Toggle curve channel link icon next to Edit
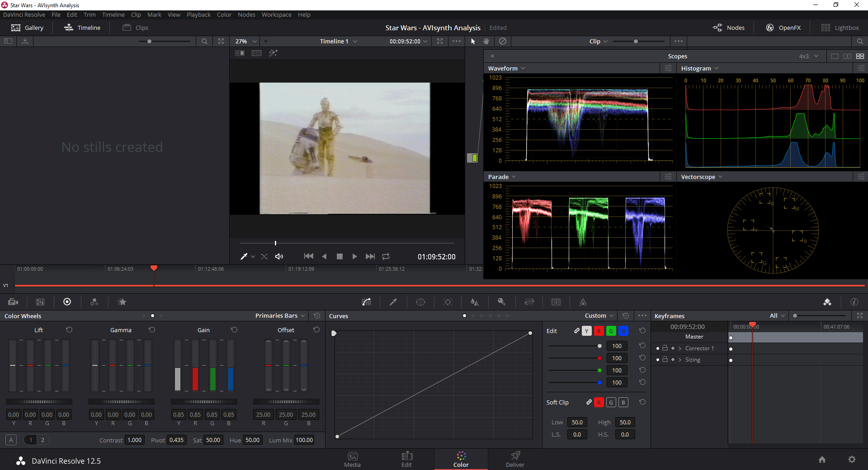The image size is (868, 470). click(576, 331)
